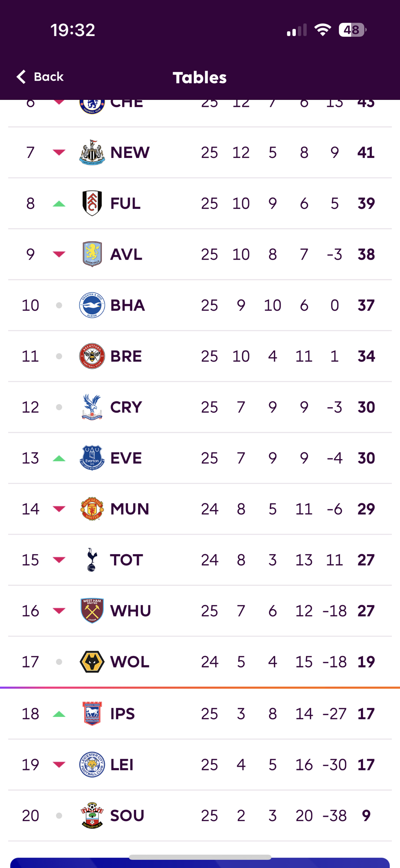400x868 pixels.
Task: Open the LEI team name link
Action: click(121, 764)
